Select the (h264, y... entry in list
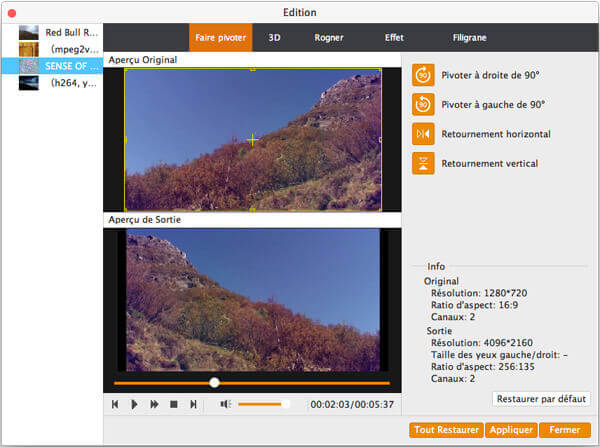600x447 pixels. coord(52,83)
